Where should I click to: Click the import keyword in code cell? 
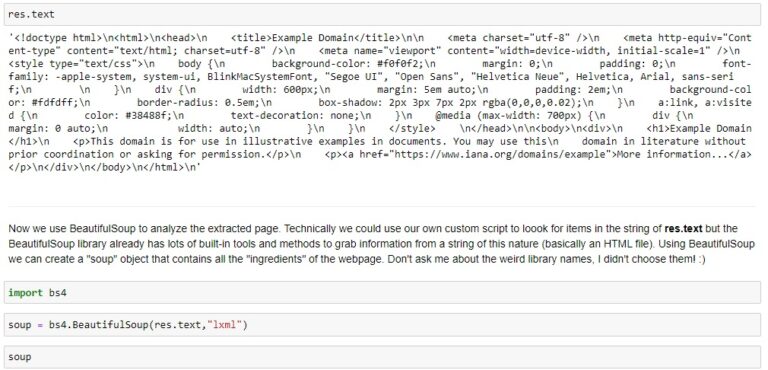pos(25,293)
